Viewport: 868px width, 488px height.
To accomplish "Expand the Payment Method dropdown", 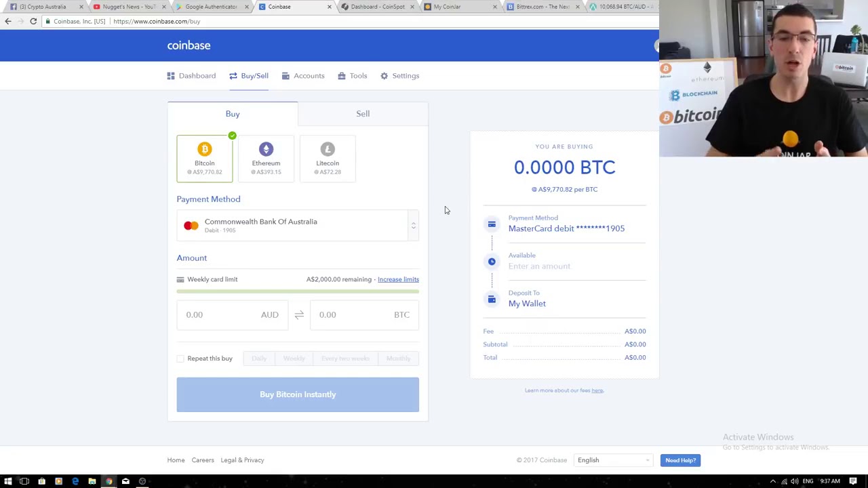I will point(298,226).
